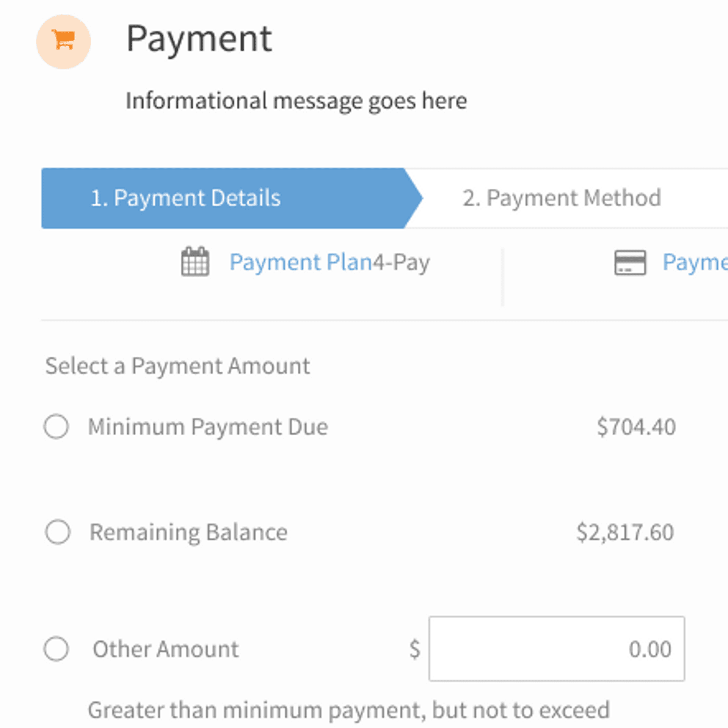728x728 pixels.
Task: Click the $2,817.60 remaining balance amount
Action: pos(625,532)
